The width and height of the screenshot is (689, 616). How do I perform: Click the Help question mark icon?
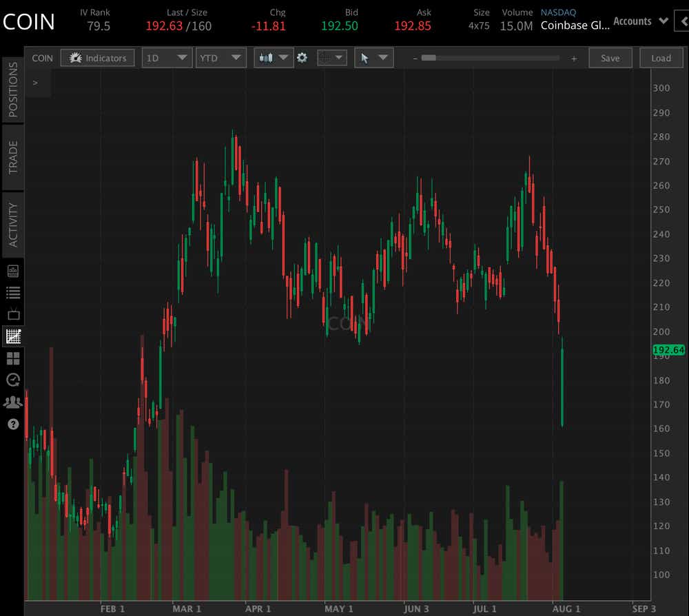point(12,424)
